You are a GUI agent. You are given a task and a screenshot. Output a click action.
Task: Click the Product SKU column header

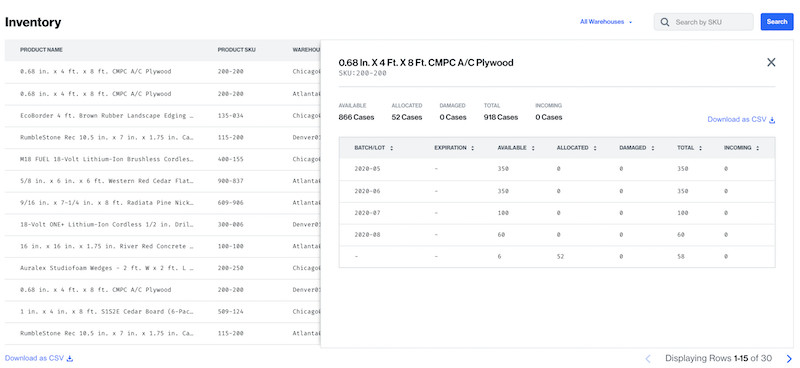click(x=237, y=50)
